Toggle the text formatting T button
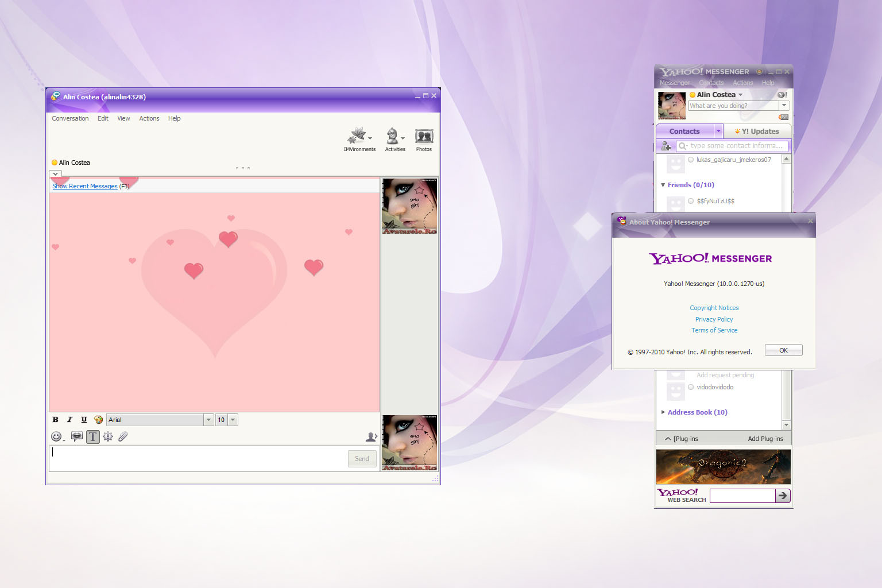 [x=92, y=436]
